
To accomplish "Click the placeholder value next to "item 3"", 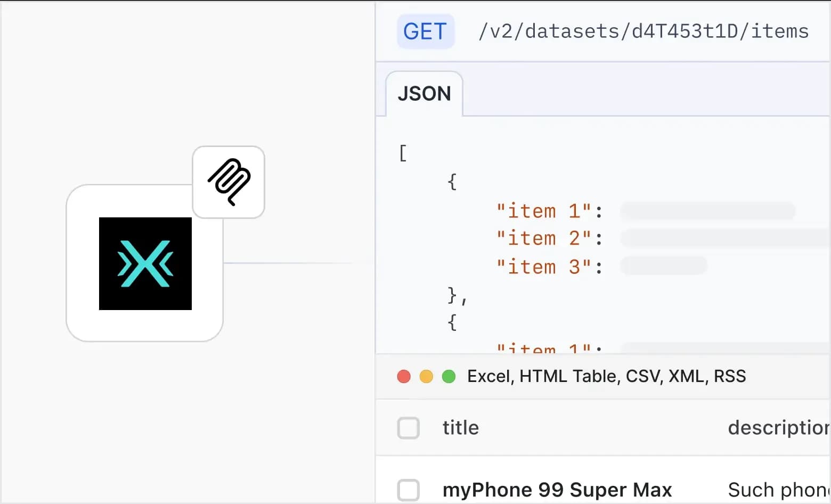I will pyautogui.click(x=664, y=266).
